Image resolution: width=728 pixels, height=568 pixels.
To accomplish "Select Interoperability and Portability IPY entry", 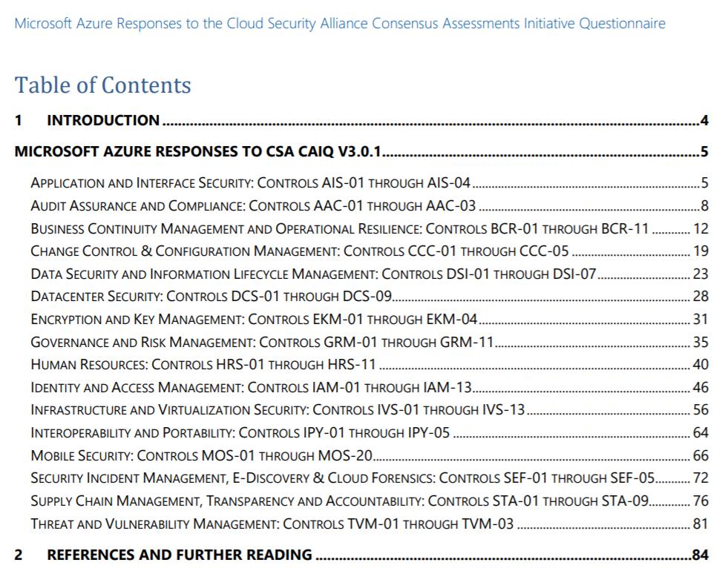I will [370, 432].
